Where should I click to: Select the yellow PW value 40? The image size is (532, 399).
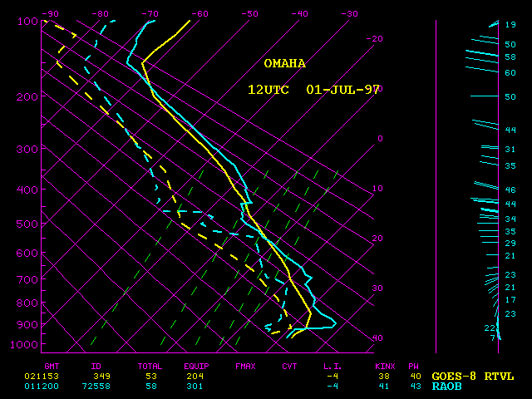416,377
